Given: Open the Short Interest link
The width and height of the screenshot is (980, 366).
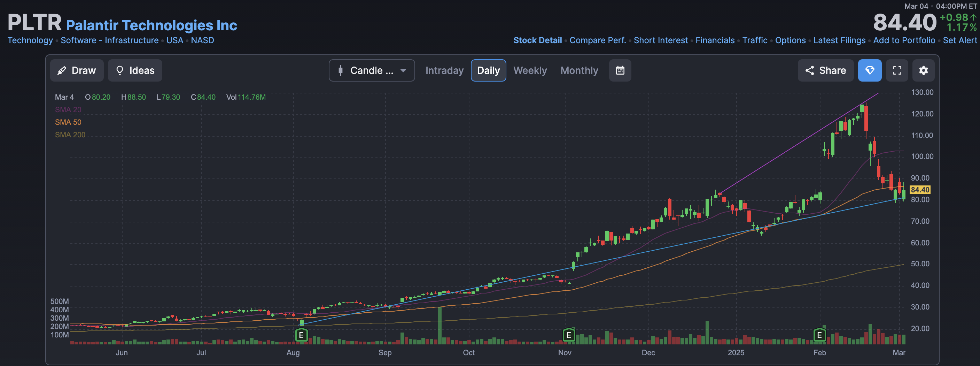Looking at the screenshot, I should 661,40.
